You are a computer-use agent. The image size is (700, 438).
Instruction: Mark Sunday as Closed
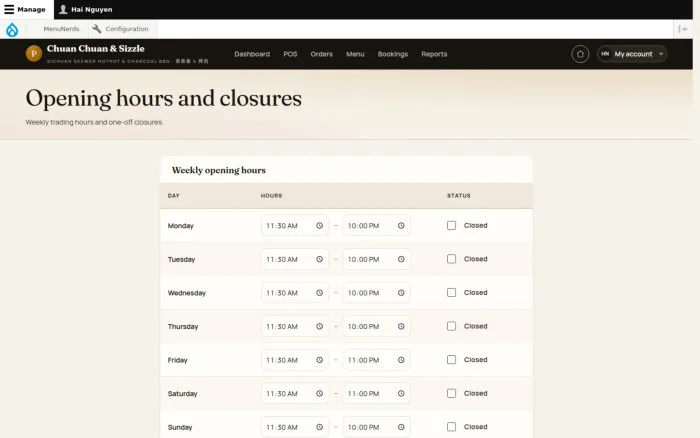tap(452, 427)
